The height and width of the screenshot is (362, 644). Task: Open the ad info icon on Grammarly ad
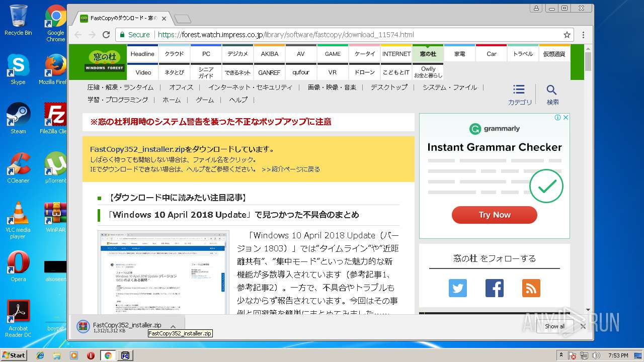point(557,118)
